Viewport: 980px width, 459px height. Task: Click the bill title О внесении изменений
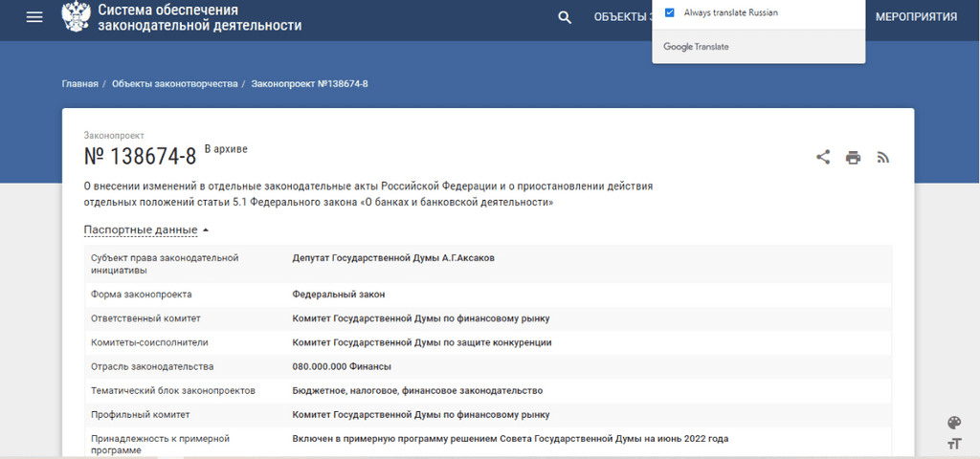[368, 195]
